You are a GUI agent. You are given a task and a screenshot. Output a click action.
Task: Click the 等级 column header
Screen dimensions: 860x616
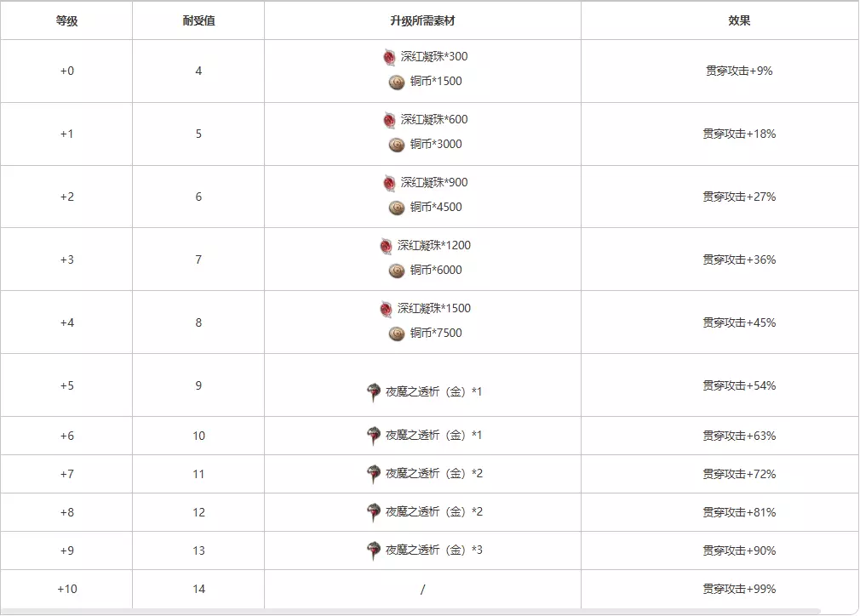coord(66,20)
